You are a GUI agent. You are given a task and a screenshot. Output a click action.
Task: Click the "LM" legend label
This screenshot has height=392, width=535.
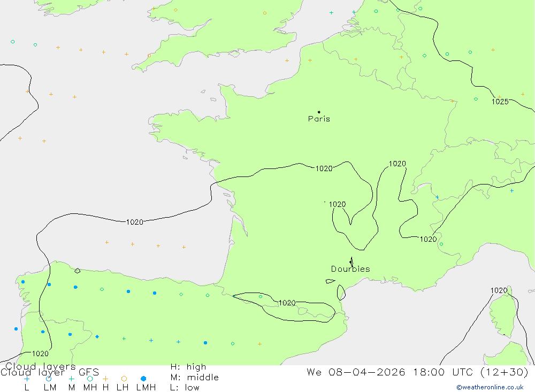point(50,388)
